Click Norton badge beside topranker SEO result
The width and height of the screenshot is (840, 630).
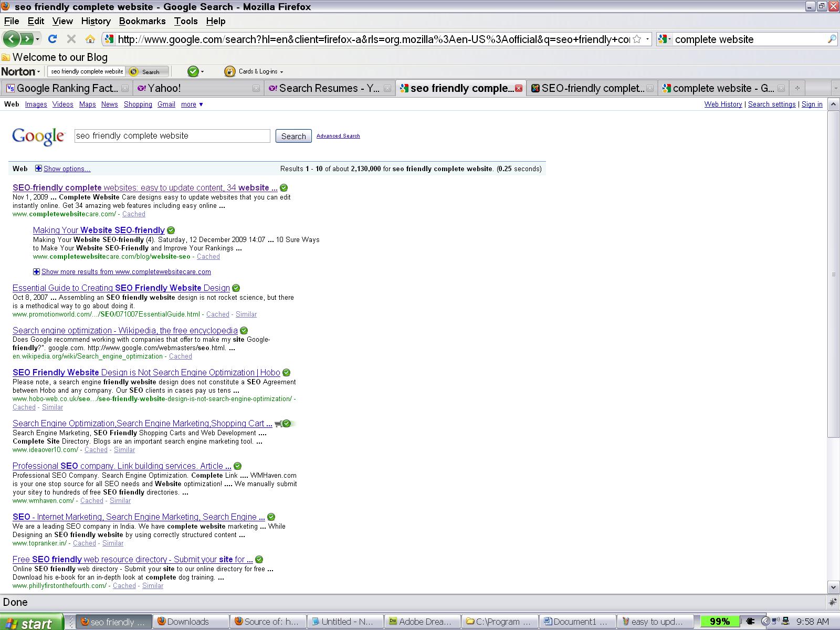click(271, 517)
